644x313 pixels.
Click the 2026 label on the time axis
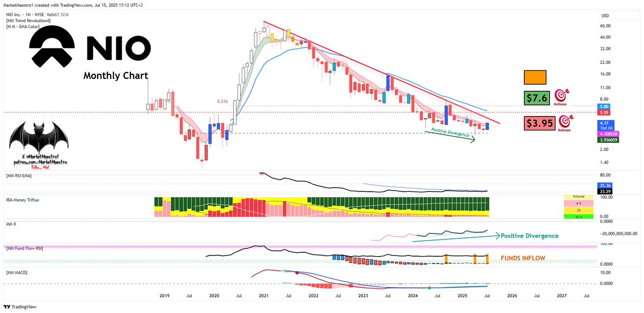(x=512, y=295)
